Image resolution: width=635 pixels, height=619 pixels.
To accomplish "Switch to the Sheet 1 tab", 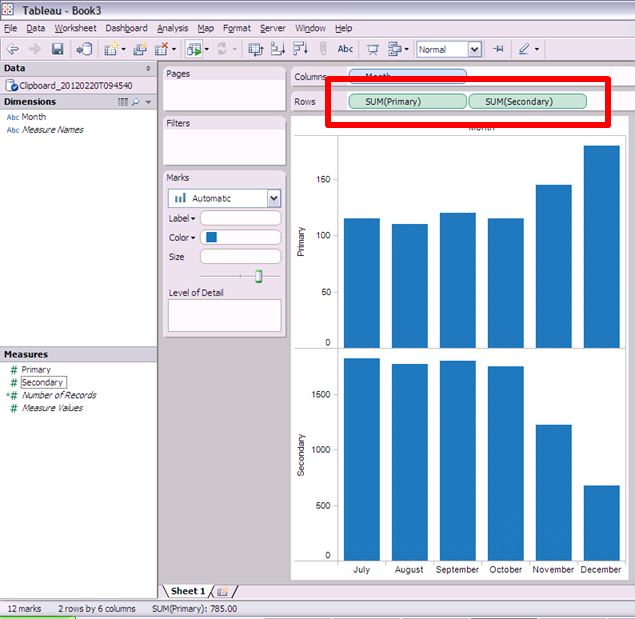I will point(187,592).
